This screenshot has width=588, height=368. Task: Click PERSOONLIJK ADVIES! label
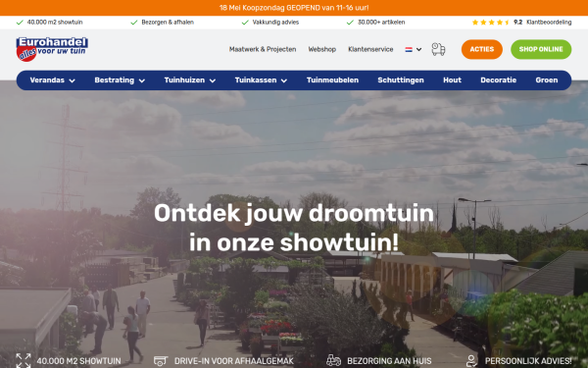click(x=528, y=361)
